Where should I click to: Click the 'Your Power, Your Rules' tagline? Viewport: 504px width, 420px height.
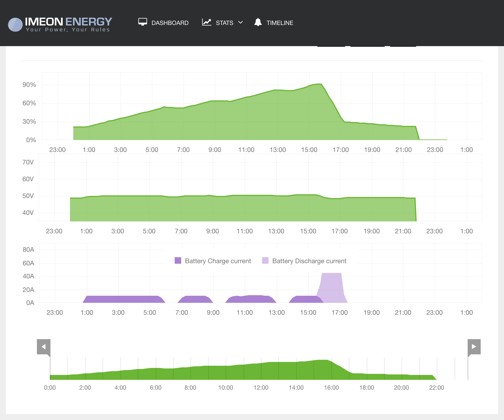[x=68, y=30]
